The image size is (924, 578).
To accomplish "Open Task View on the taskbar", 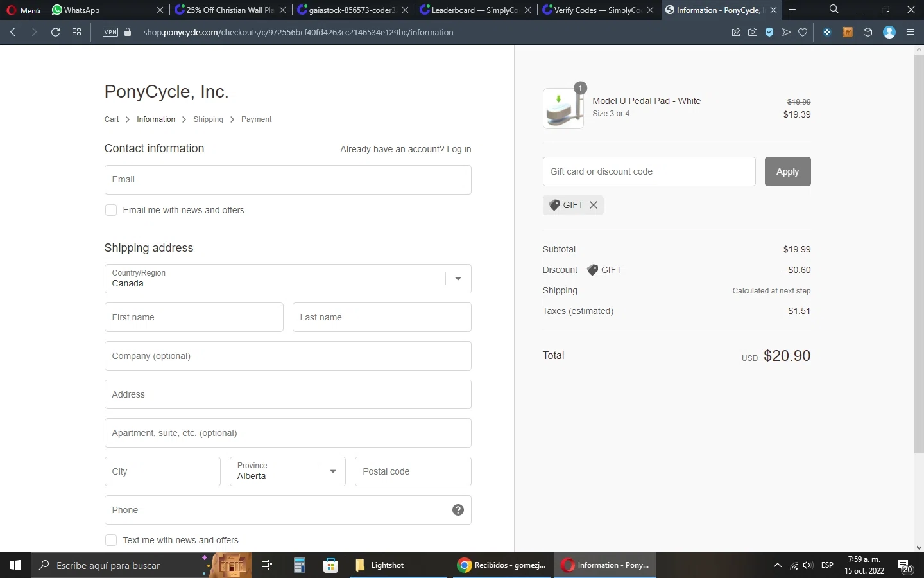I will (267, 565).
